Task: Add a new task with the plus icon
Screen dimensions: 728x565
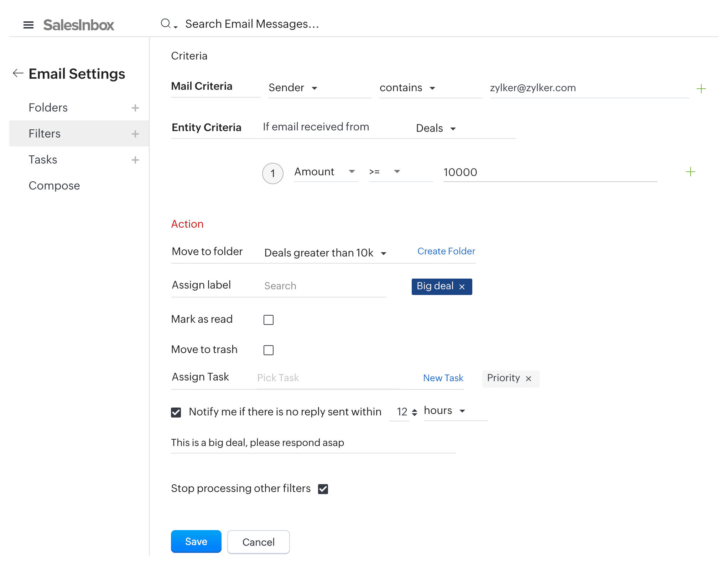Action: point(135,160)
